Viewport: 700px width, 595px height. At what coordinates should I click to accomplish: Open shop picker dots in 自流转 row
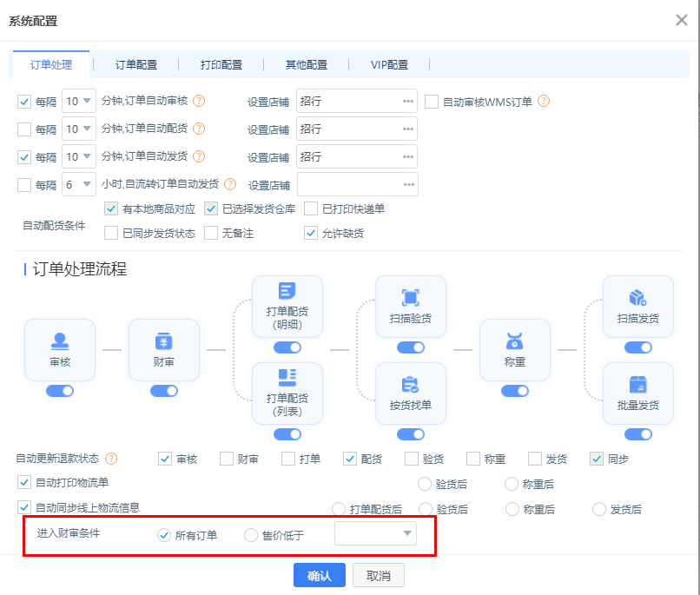(409, 184)
